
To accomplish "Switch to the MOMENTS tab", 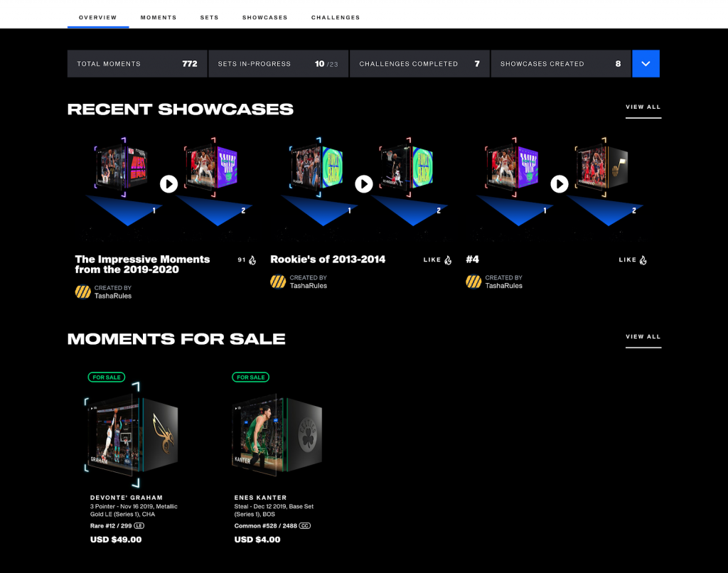I will (x=159, y=17).
